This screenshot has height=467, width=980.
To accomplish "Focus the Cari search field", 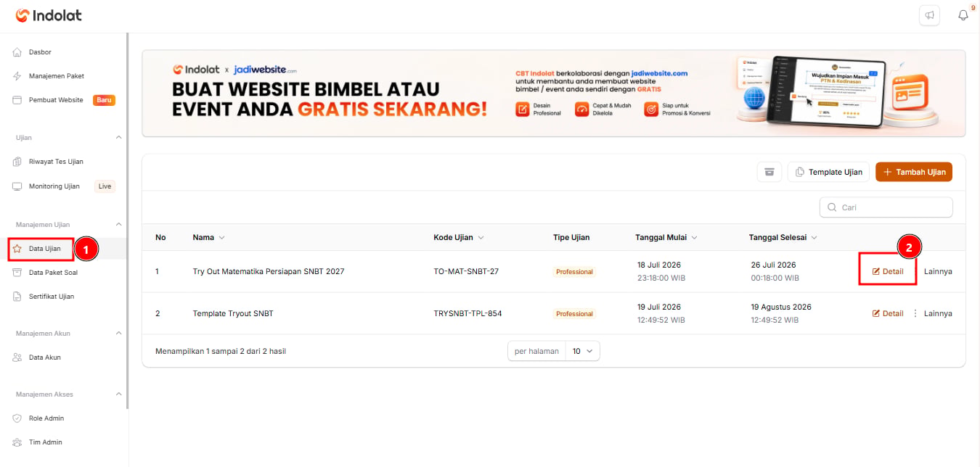I will (x=886, y=207).
